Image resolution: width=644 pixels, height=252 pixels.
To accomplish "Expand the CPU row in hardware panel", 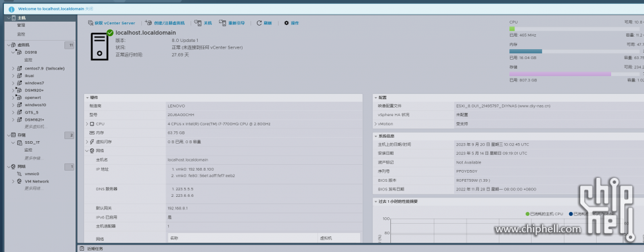I will coord(87,124).
